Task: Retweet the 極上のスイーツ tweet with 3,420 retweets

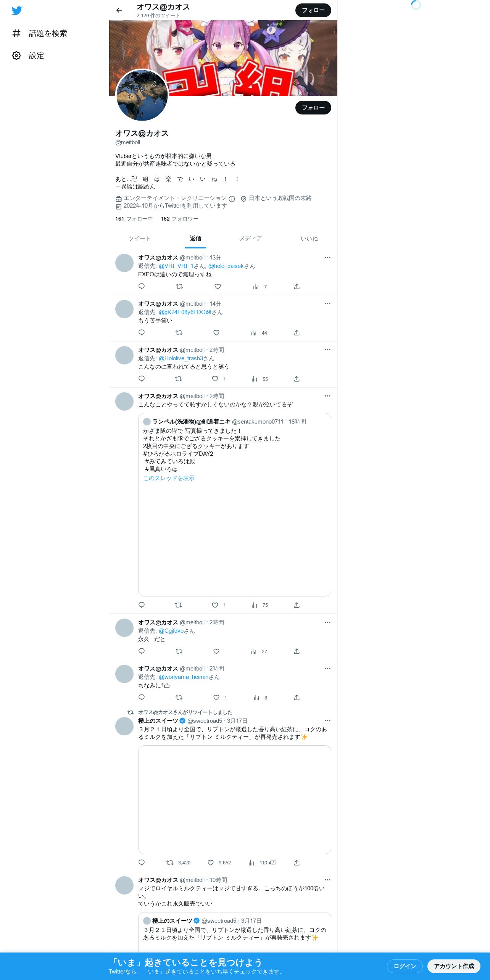Action: click(170, 863)
